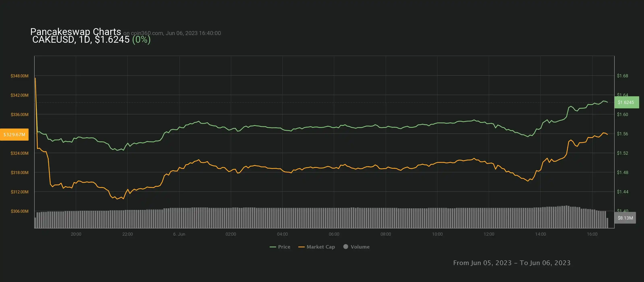Viewport: 644px width, 282px height.
Task: Click the $1.68 price axis label
Action: coord(622,76)
